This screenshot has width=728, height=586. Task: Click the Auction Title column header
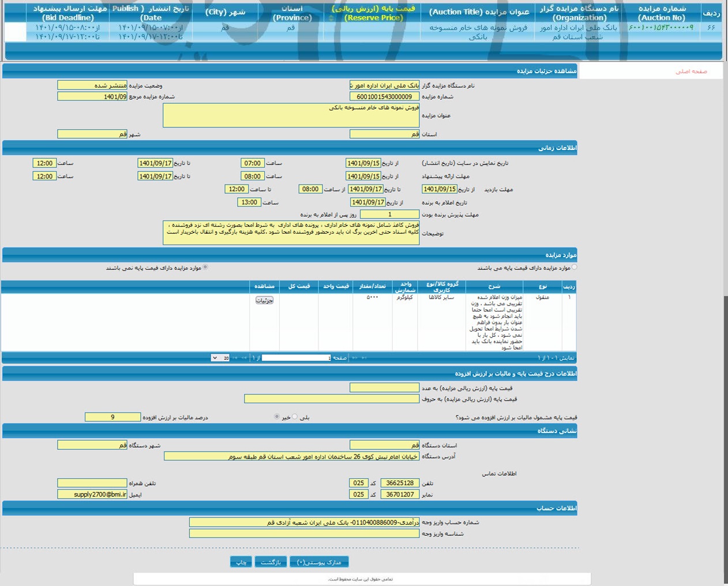(479, 12)
